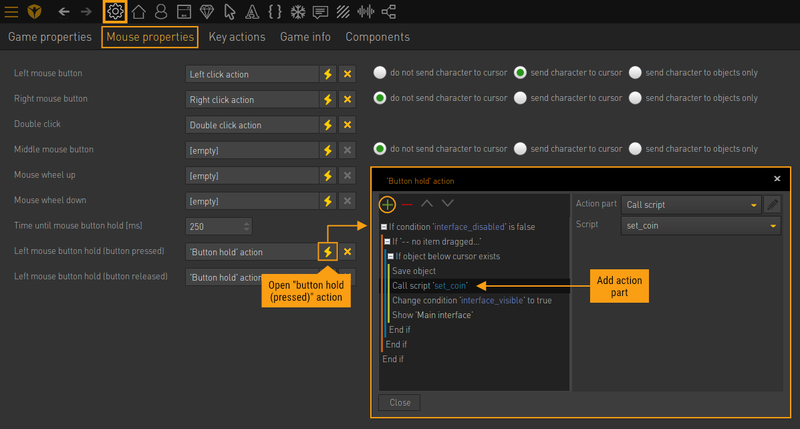Open the fonts letter A icon
The height and width of the screenshot is (429, 800).
point(252,11)
